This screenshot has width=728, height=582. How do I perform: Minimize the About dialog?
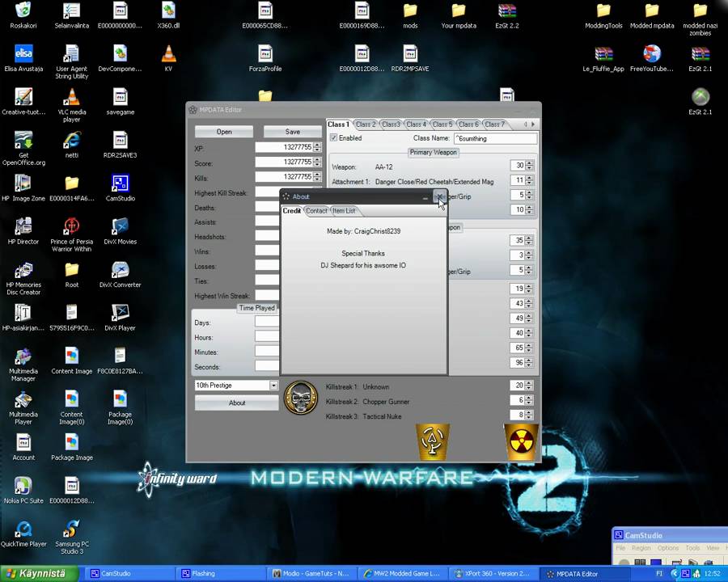coord(425,197)
